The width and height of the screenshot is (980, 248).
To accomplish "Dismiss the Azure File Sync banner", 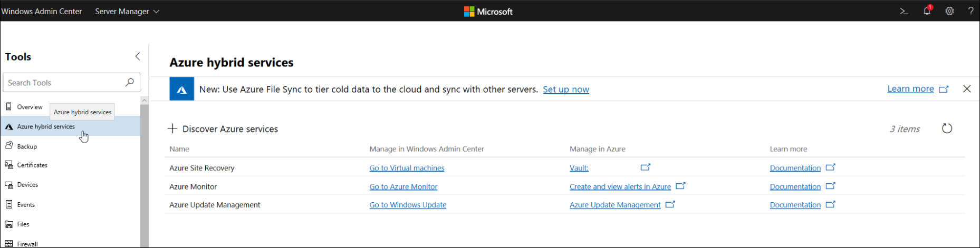I will pyautogui.click(x=967, y=88).
